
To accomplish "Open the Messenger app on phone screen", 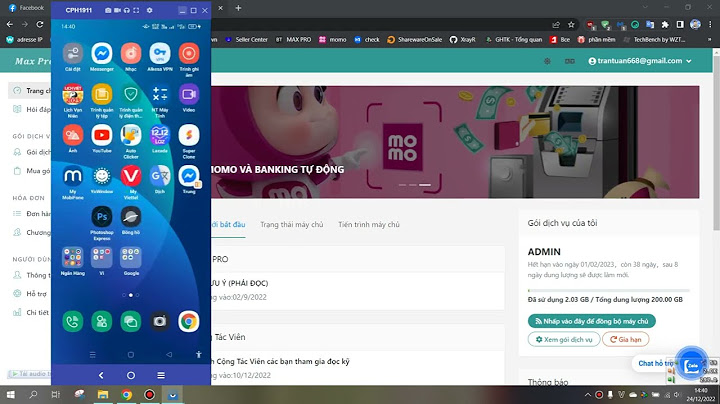I will pyautogui.click(x=101, y=54).
